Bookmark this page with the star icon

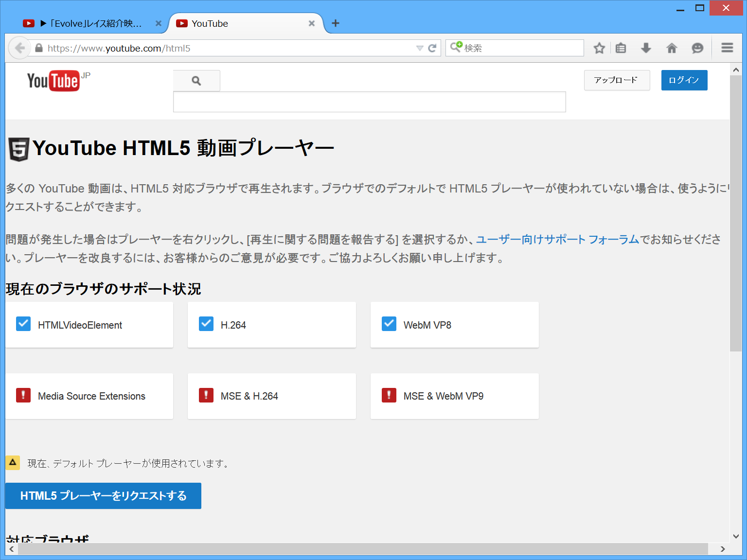[x=599, y=48]
